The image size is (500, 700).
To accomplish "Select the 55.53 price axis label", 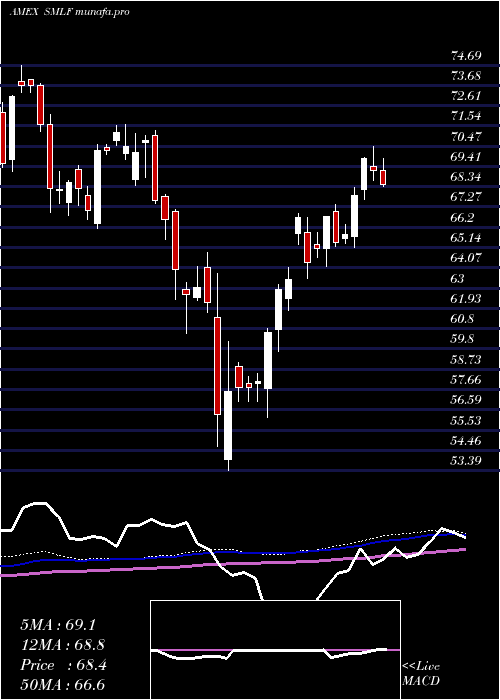I will (466, 420).
